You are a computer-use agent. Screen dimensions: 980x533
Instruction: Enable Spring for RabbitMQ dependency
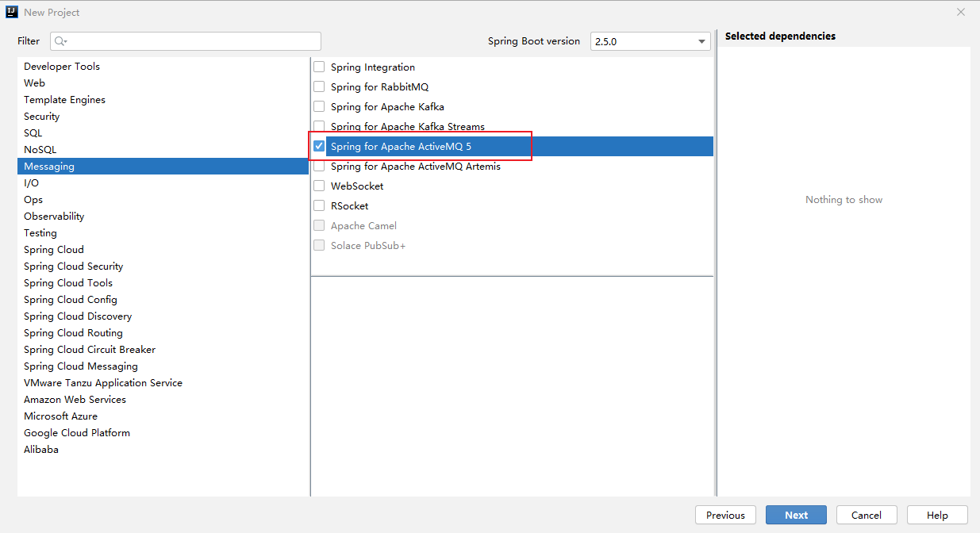click(319, 87)
